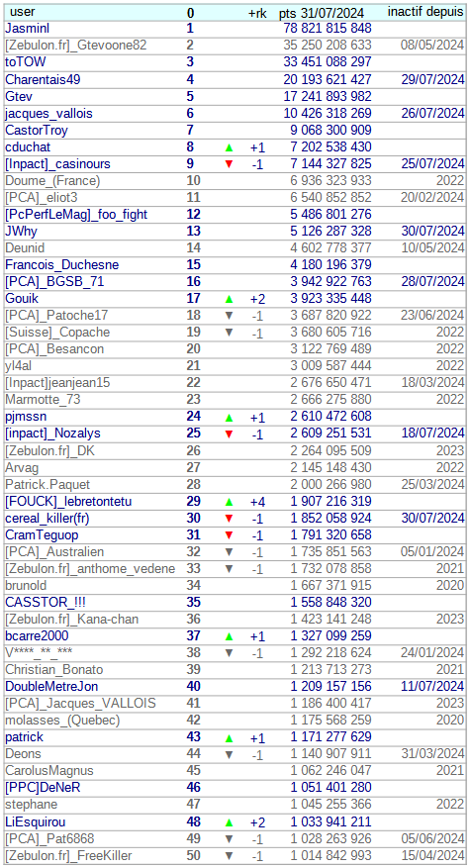Viewport: 470px width, 868px height.
Task: Select user brunold
Action: point(26,586)
